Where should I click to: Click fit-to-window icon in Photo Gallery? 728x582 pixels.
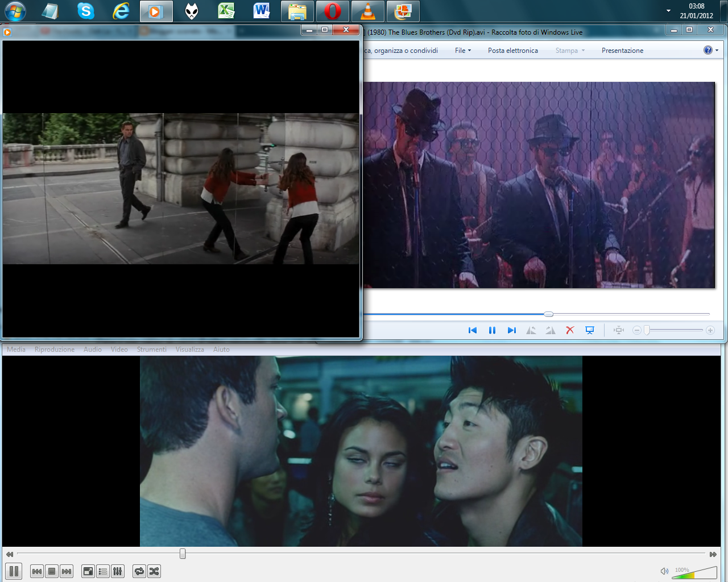[x=619, y=330]
